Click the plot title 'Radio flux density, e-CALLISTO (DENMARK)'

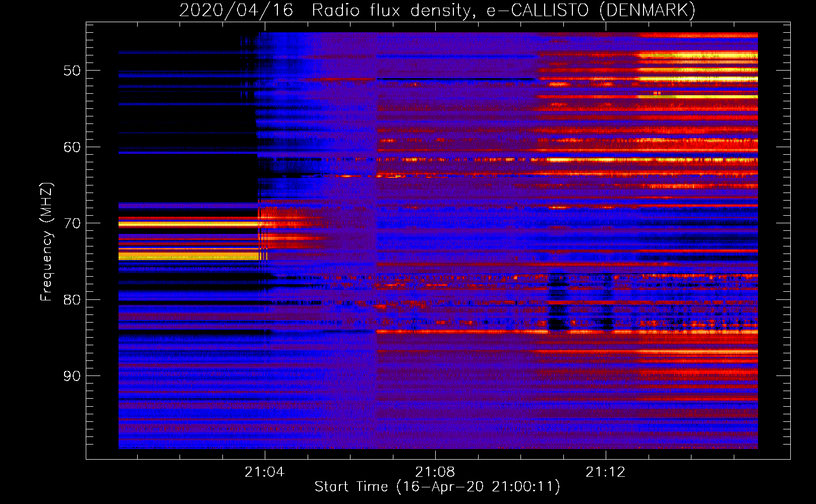(503, 11)
